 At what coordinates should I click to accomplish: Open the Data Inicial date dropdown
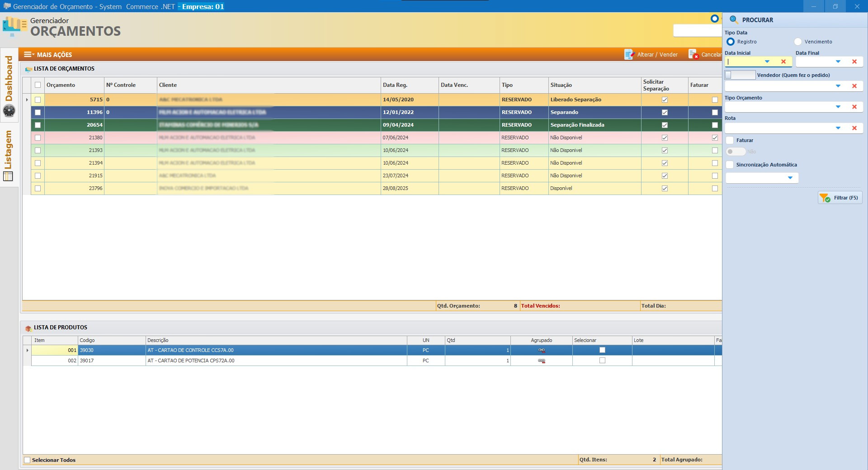point(767,62)
